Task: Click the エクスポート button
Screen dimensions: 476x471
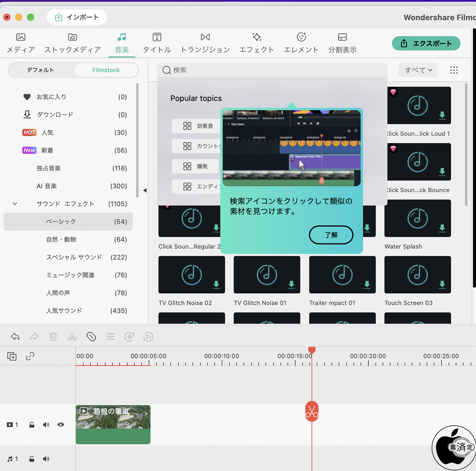Action: (x=426, y=43)
